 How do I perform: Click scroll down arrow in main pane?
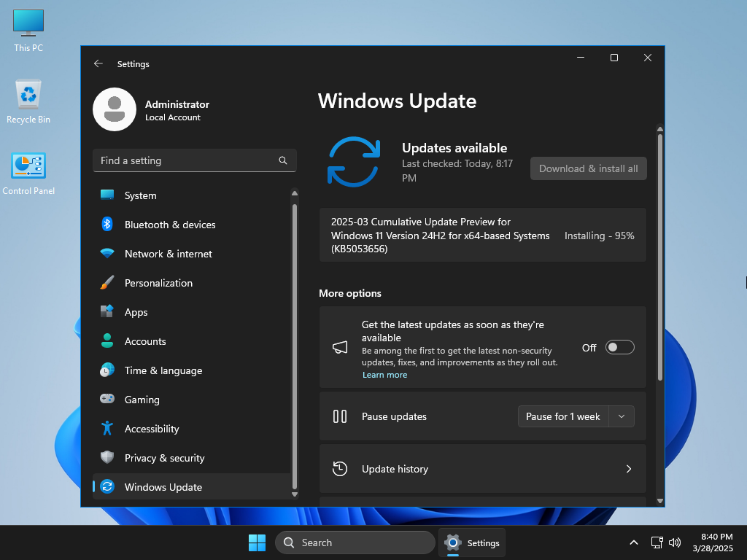click(659, 500)
